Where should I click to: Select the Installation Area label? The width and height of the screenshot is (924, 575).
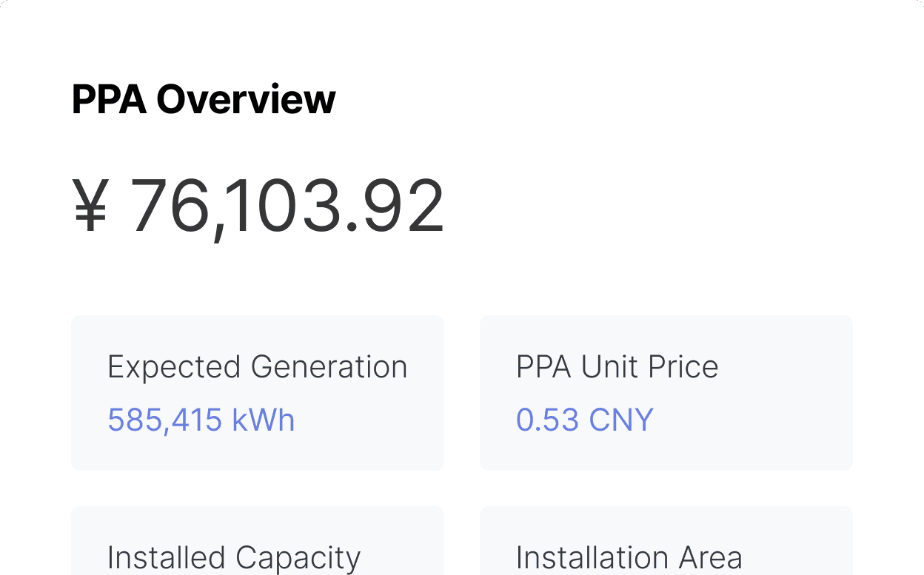(x=629, y=557)
